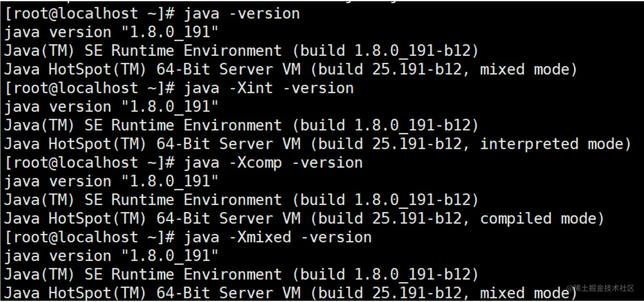This screenshot has width=644, height=302.
Task: Click the topmost shell prompt "[root@localhost ~]#"
Action: (89, 14)
